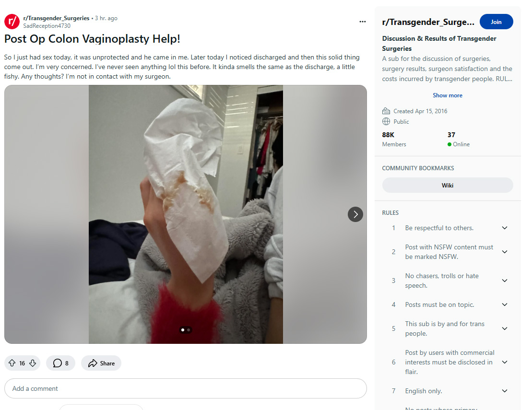The width and height of the screenshot is (532, 410).
Task: Open SadReception4730 user profile
Action: pyautogui.click(x=47, y=26)
